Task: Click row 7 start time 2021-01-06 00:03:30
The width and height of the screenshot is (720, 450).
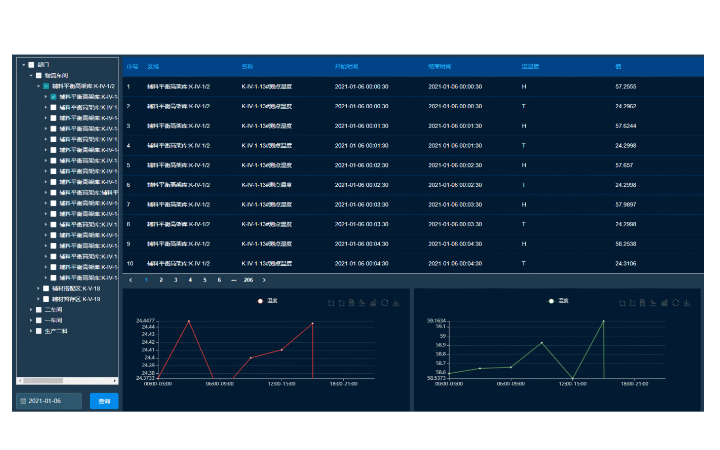Action: (x=362, y=205)
